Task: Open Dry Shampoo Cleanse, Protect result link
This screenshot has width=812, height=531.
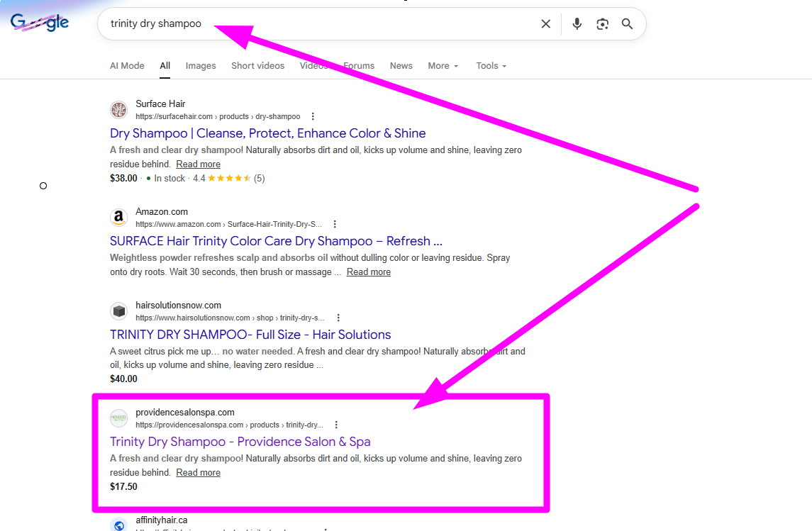Action: pos(267,133)
